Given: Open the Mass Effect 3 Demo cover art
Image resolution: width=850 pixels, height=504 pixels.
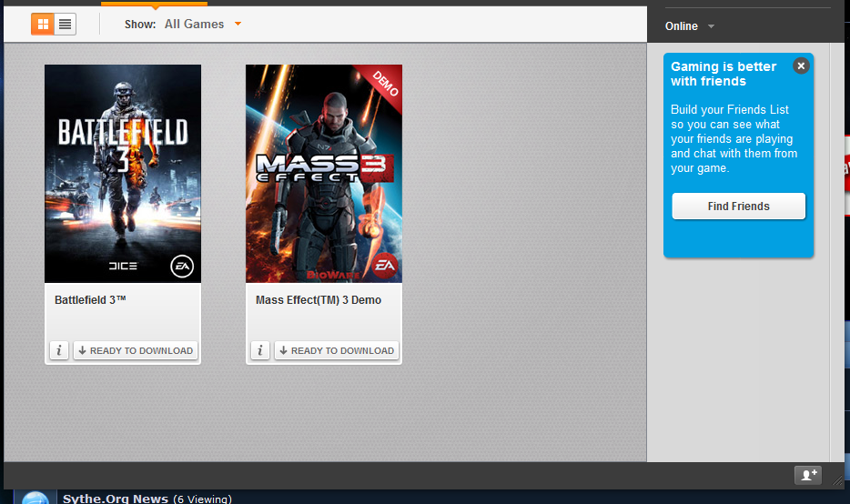Looking at the screenshot, I should pyautogui.click(x=324, y=174).
